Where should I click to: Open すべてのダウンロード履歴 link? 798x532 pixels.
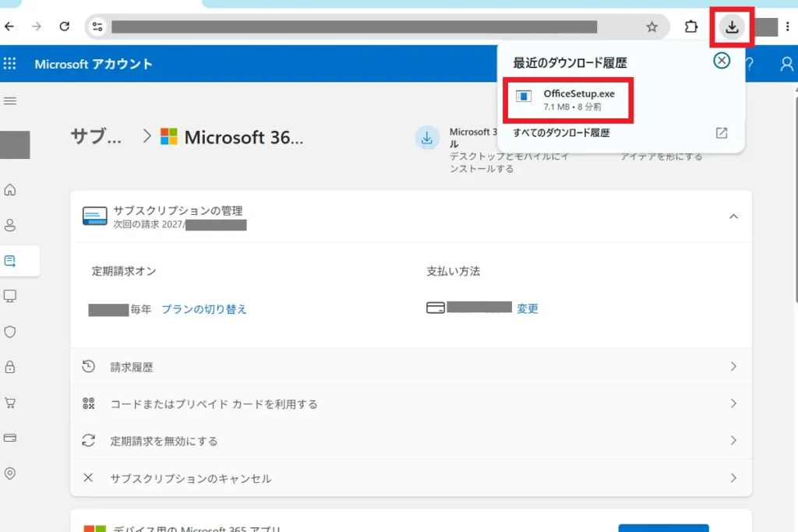pos(561,132)
